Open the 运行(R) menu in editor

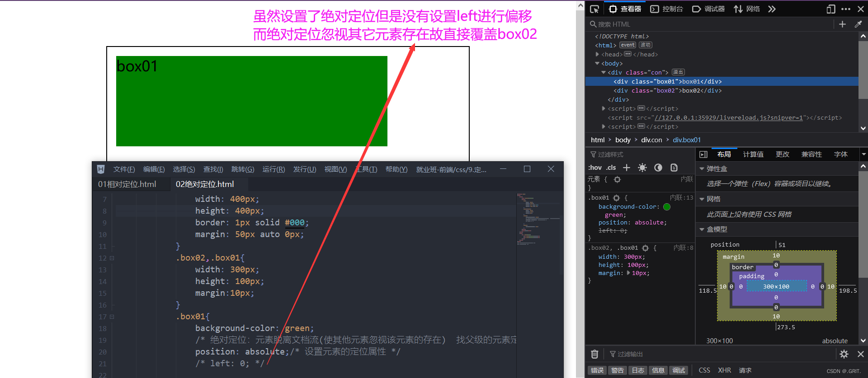pyautogui.click(x=274, y=169)
